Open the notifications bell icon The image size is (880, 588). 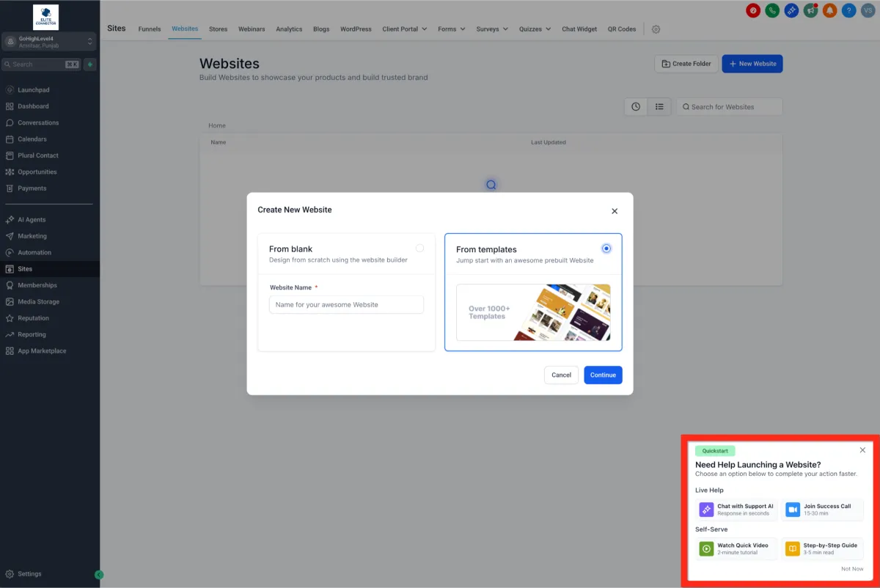tap(829, 10)
